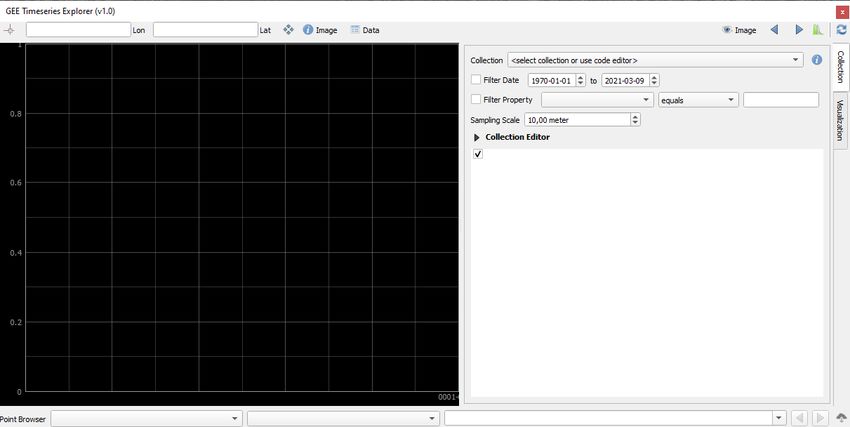Viewport: 850px width, 427px height.
Task: Enable the Filter Date checkbox
Action: point(476,80)
